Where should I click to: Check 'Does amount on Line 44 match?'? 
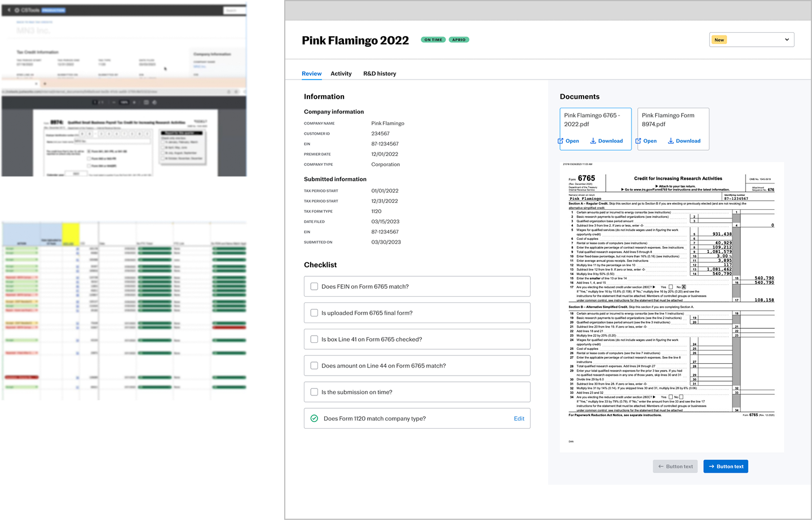[314, 365]
